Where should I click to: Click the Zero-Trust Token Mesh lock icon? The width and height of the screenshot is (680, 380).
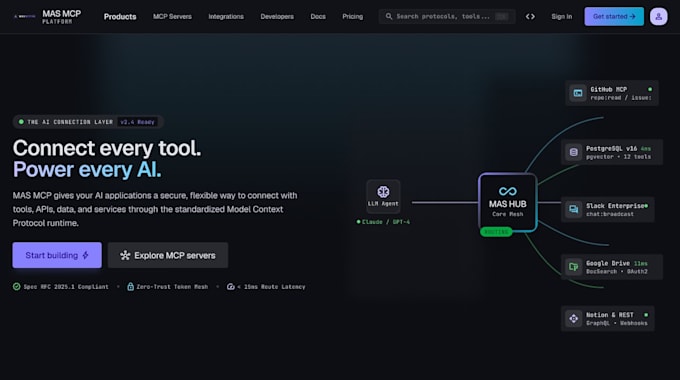click(130, 286)
